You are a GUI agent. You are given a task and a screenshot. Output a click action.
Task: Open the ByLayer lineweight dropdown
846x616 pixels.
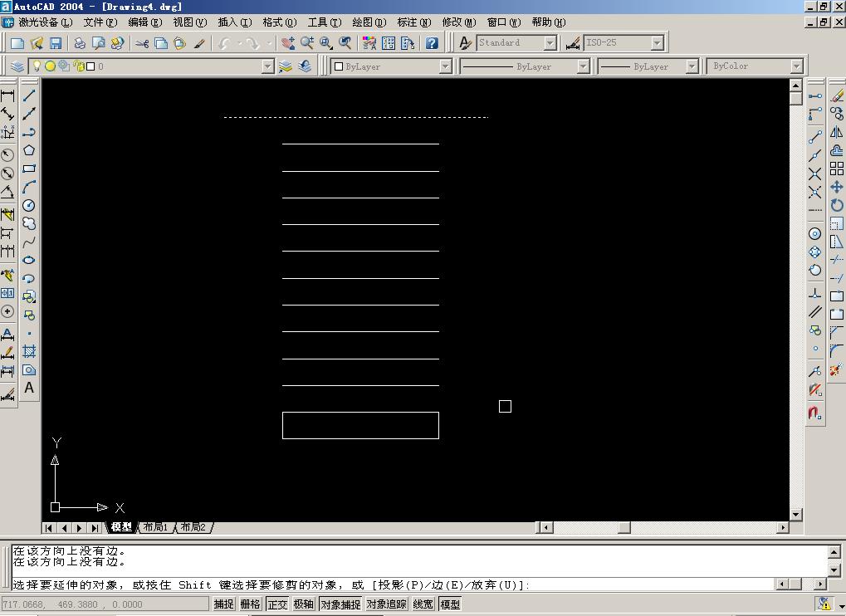[x=692, y=66]
